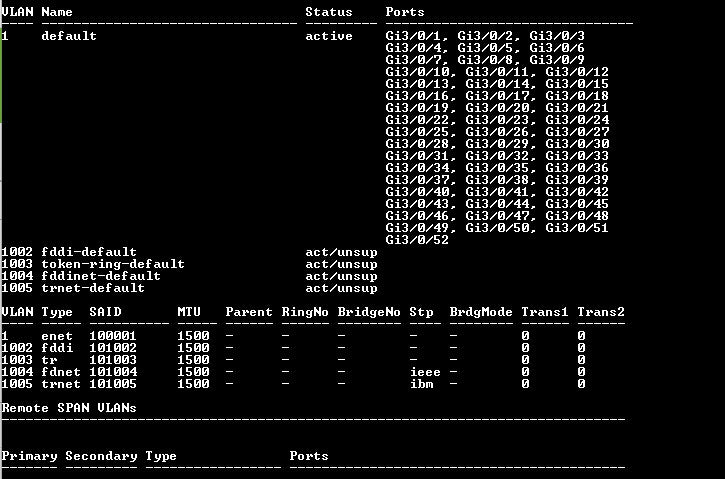Click the 'ibm' Stp value

click(x=422, y=384)
